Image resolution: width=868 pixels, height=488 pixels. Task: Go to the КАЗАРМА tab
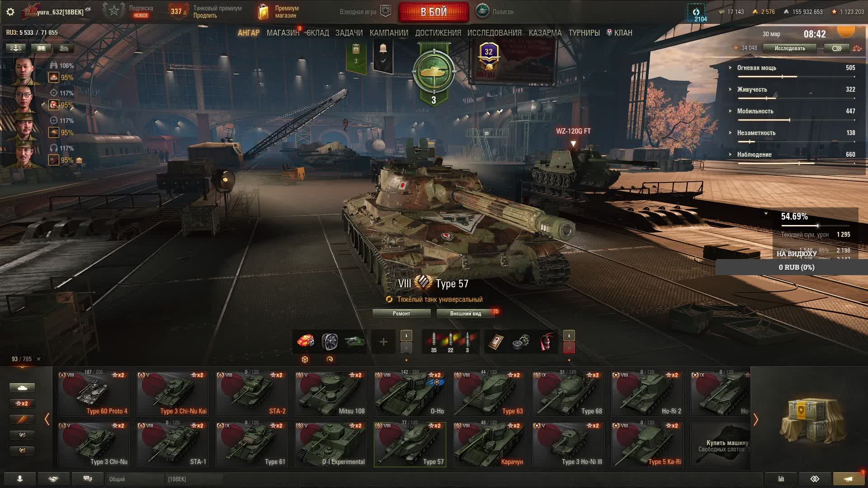[x=545, y=33]
